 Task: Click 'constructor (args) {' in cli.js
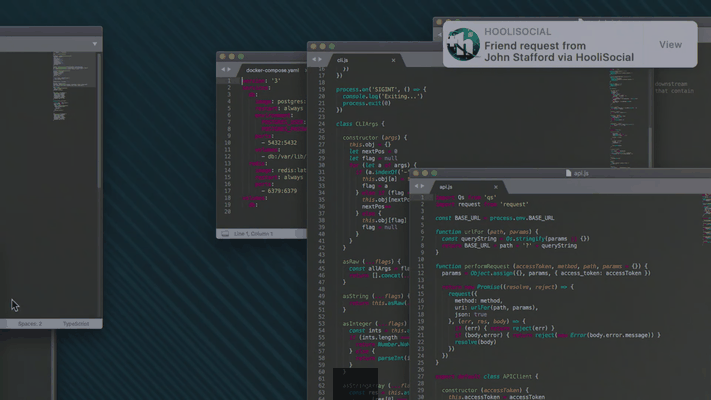[375, 137]
